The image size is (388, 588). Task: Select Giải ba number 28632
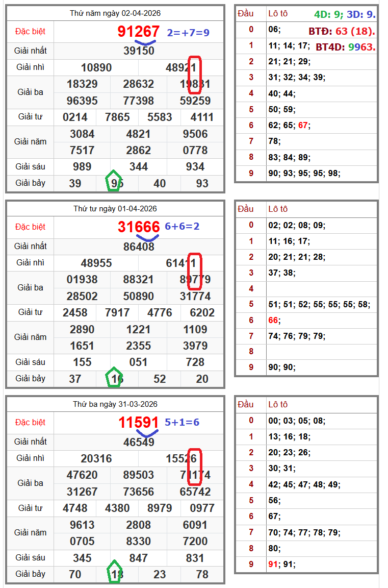pyautogui.click(x=139, y=84)
